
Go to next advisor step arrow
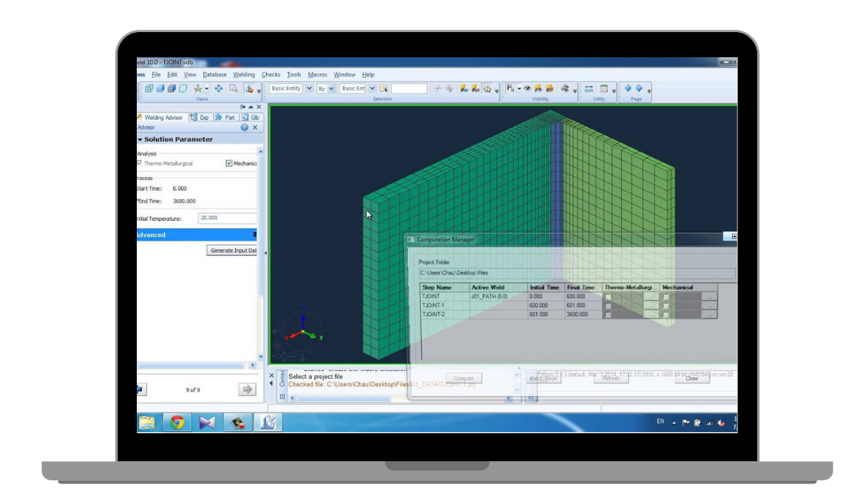247,389
